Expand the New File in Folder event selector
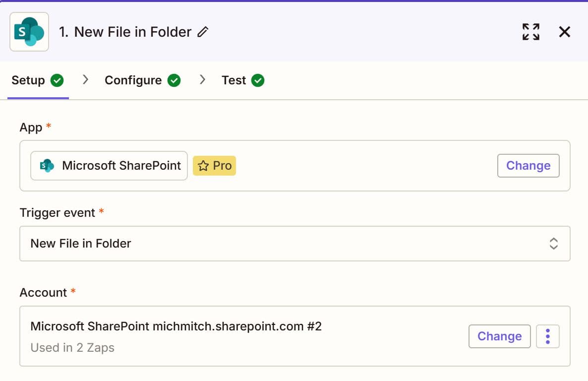 (x=294, y=243)
